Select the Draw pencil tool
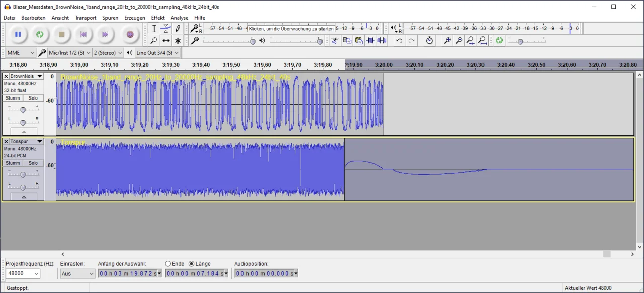 point(178,29)
